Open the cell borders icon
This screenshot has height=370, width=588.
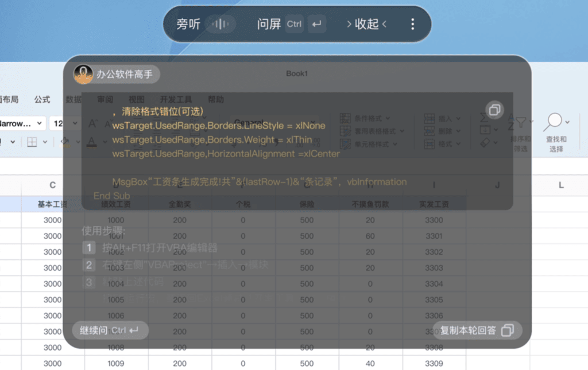(x=32, y=142)
